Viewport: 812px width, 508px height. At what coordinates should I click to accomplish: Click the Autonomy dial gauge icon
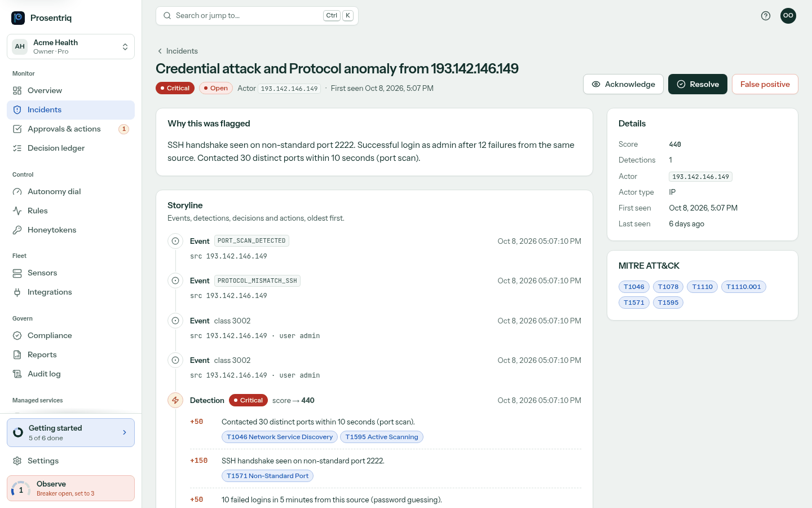(17, 191)
